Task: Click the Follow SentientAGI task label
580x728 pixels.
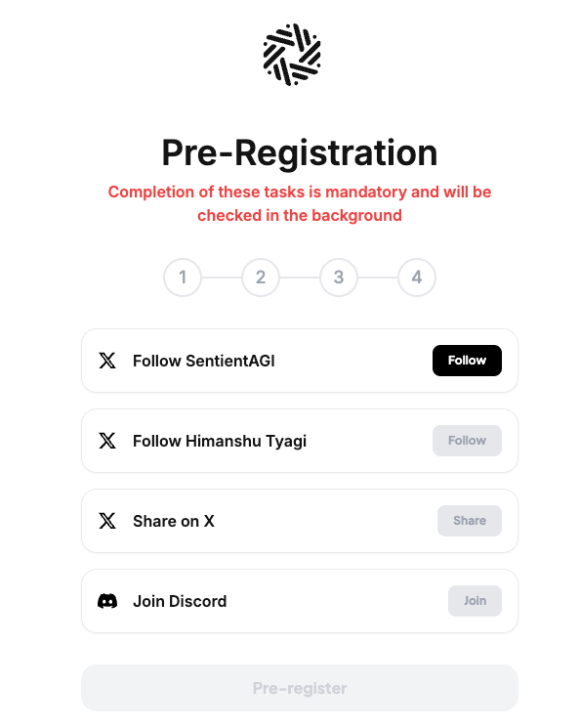Action: [x=204, y=361]
